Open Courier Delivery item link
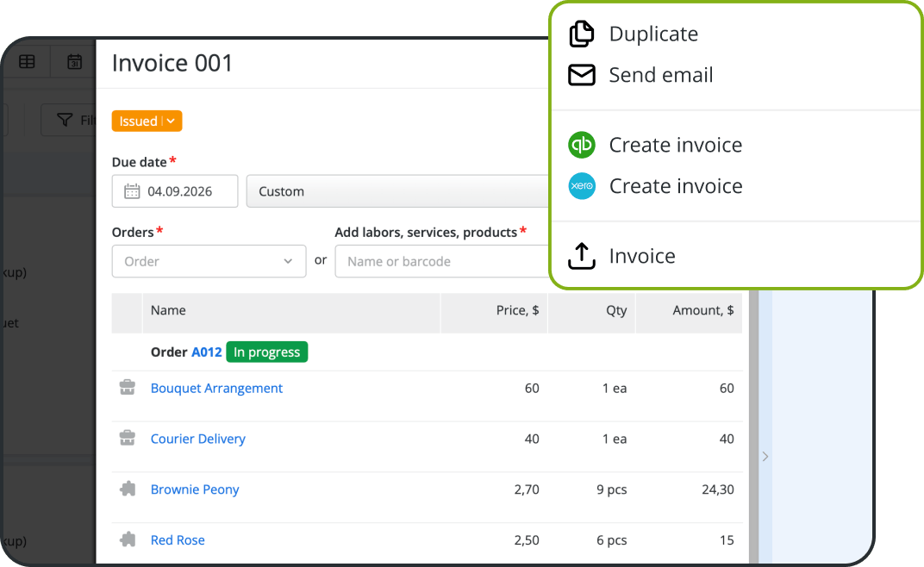The image size is (924, 567). [198, 439]
